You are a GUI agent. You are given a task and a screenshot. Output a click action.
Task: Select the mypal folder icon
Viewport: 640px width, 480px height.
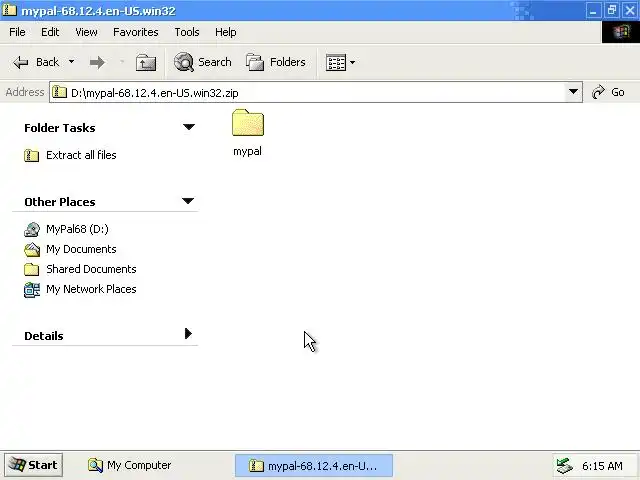point(248,122)
